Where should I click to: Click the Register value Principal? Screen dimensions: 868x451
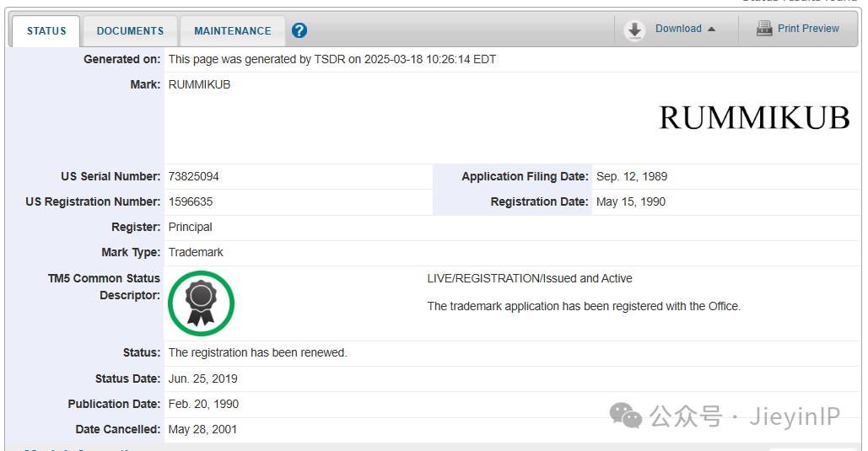click(x=190, y=227)
